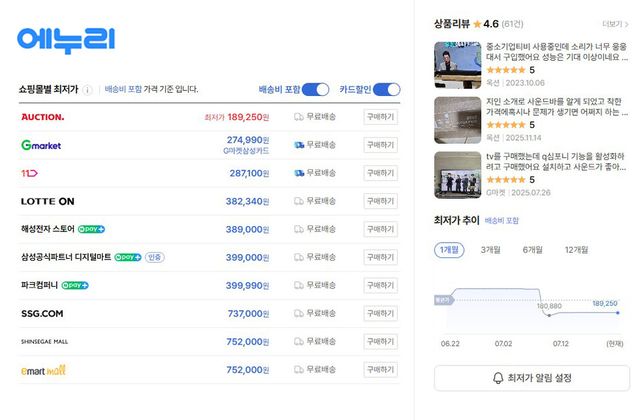The height and width of the screenshot is (420, 640).
Task: Open the review thumbnail dated 2023.10.06
Action: (x=458, y=65)
